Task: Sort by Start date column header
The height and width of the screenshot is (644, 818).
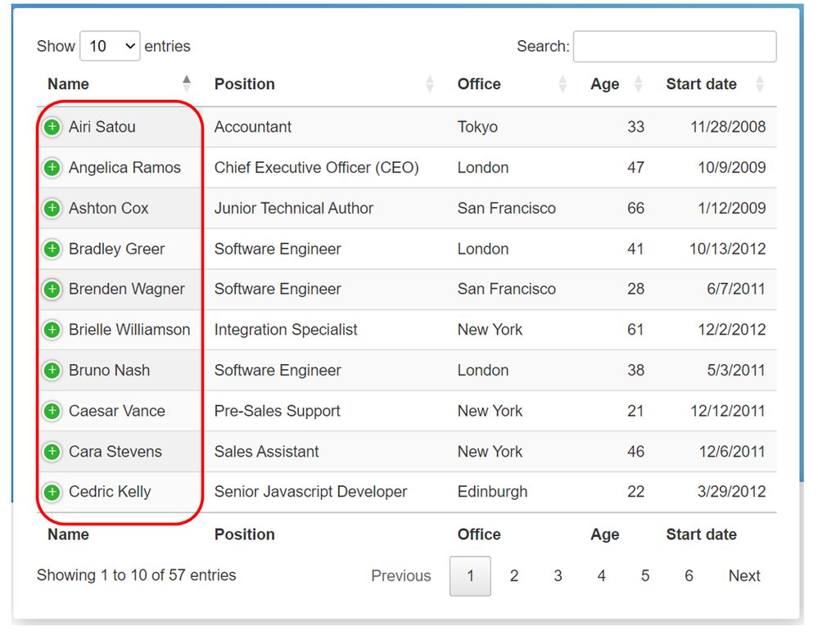Action: pos(701,84)
